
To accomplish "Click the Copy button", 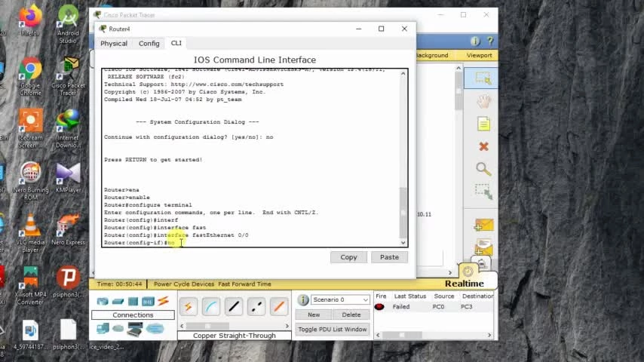I will tap(348, 257).
